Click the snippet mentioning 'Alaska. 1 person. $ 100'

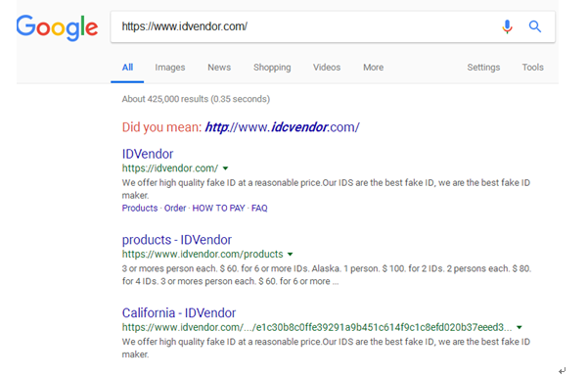tap(326, 275)
